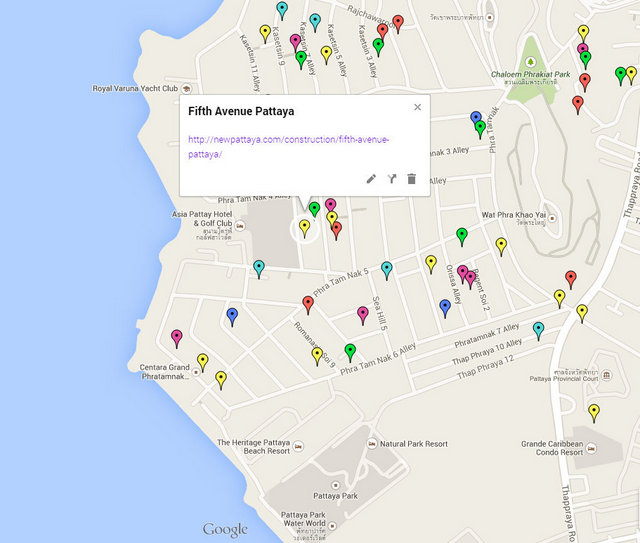Click the Thap Phraya 12 road label
The width and height of the screenshot is (640, 543).
pos(485,367)
